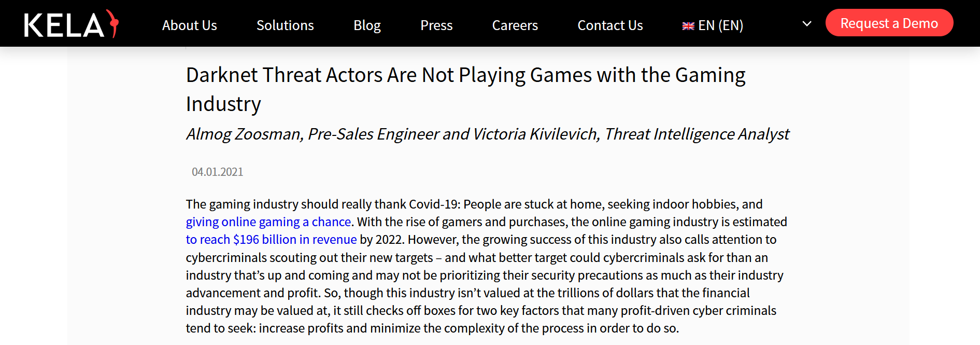980x345 pixels.
Task: Follow the 'giving online gaming a chance' link
Action: point(268,222)
